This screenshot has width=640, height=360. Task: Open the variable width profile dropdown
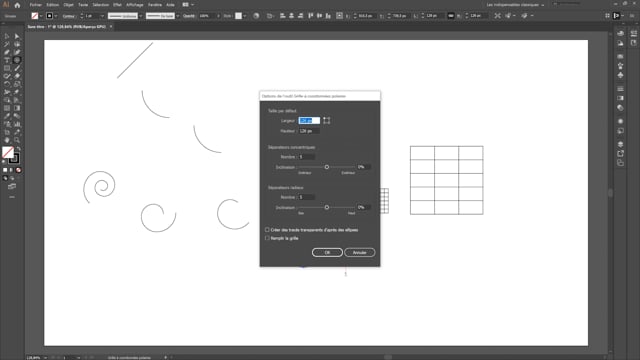pyautogui.click(x=141, y=16)
